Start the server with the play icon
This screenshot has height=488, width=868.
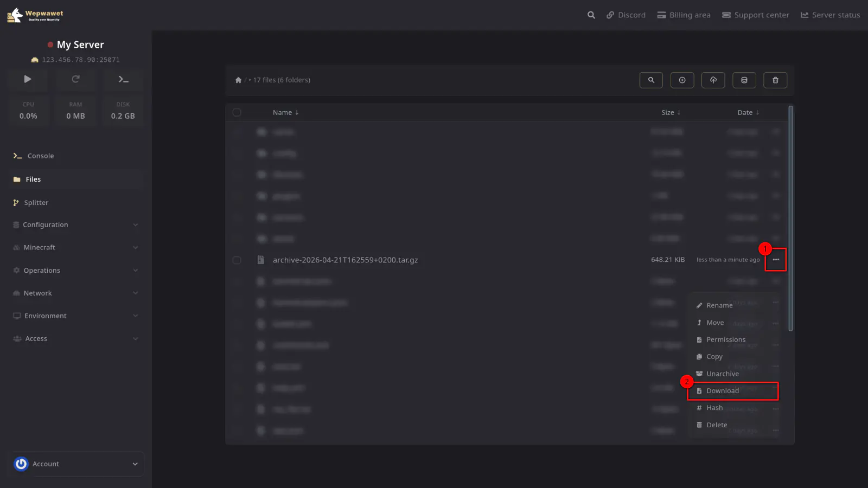point(28,79)
